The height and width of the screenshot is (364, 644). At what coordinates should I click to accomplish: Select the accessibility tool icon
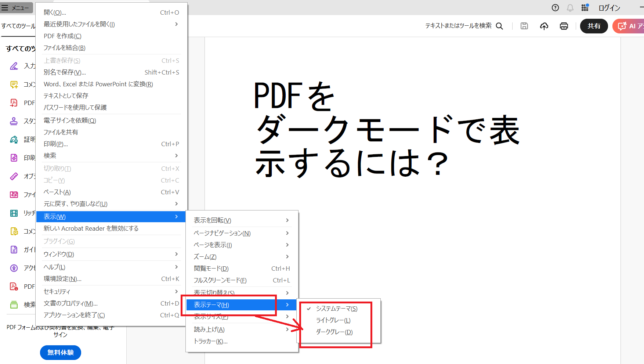coord(14,268)
